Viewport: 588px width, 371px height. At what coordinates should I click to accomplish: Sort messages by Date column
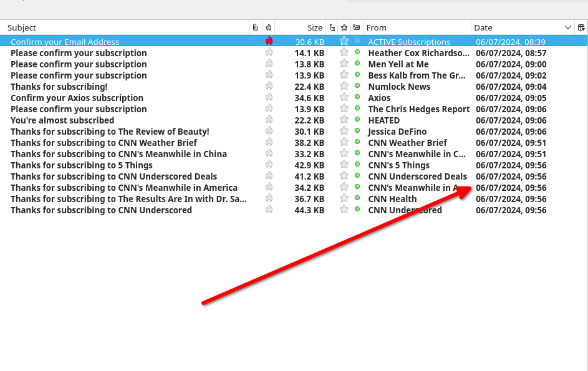coord(483,28)
